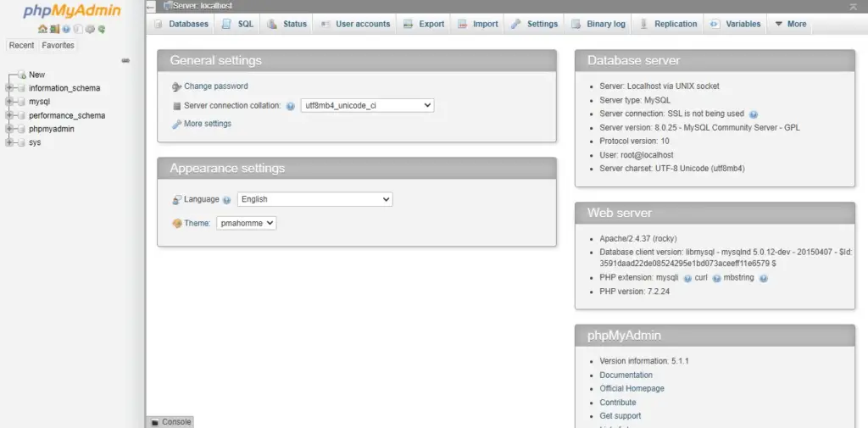This screenshot has height=428, width=868.
Task: Open the Export tab
Action: pos(424,24)
